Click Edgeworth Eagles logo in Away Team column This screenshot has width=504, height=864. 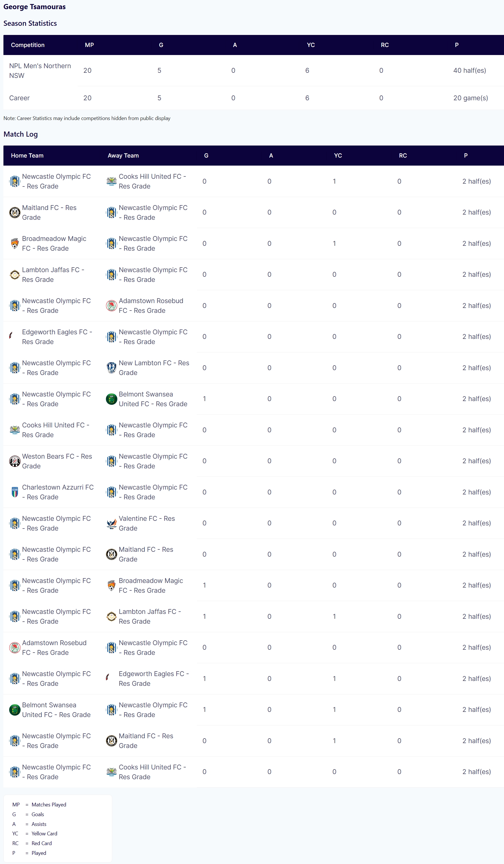108,679
